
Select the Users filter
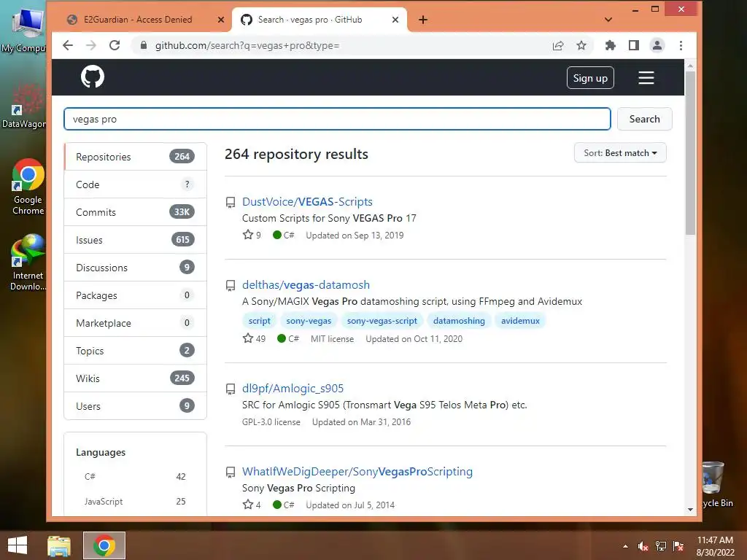[x=135, y=405]
